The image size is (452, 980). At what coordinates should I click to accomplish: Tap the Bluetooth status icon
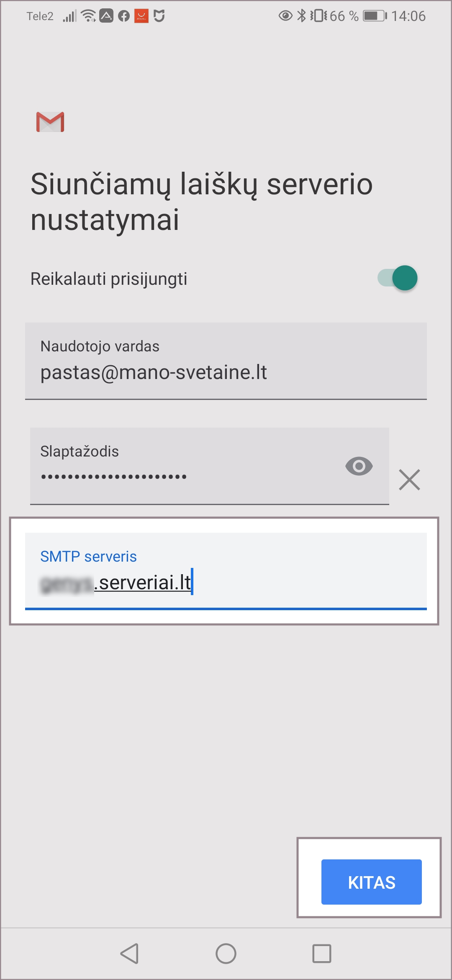point(301,16)
